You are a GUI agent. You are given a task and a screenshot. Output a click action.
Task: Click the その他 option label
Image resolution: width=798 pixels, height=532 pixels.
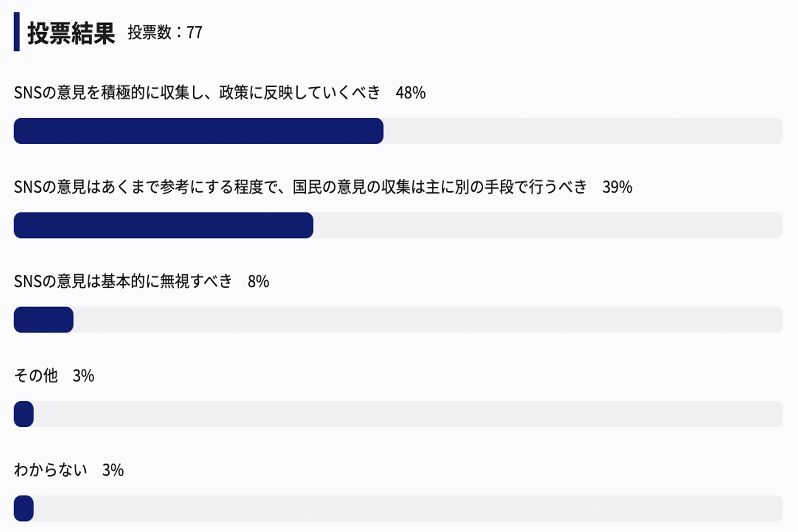coord(36,376)
